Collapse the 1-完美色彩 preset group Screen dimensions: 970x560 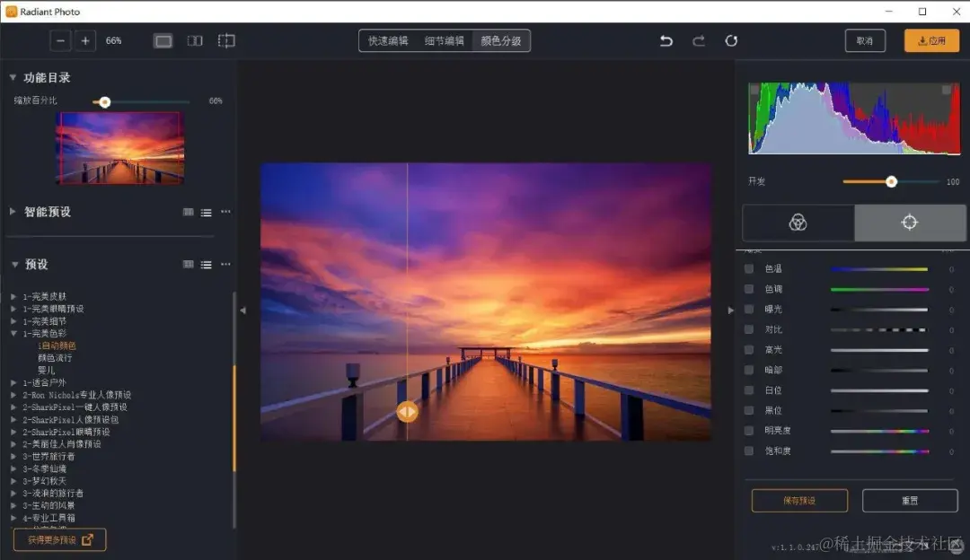(x=13, y=334)
